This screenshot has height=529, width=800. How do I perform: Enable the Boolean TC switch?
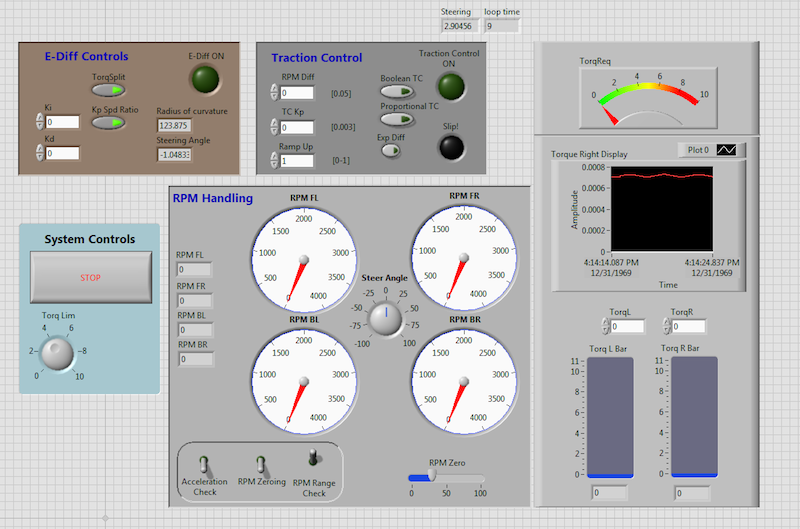tap(399, 90)
